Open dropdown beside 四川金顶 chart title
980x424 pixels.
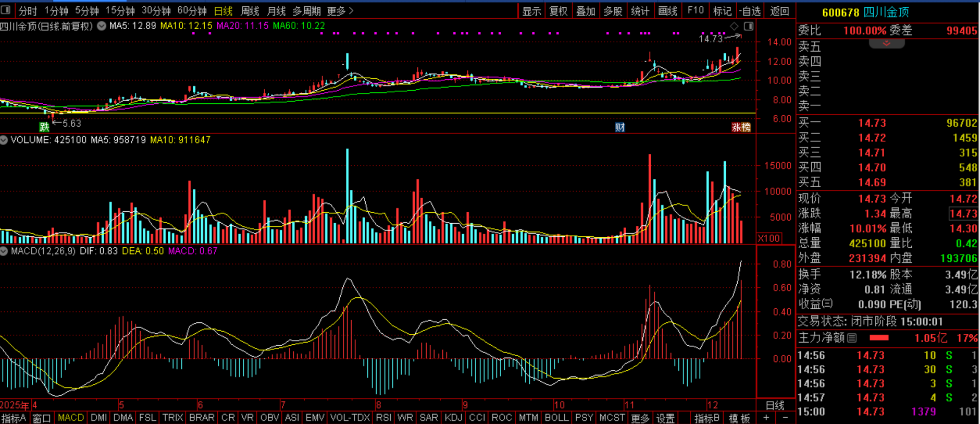coord(102,26)
